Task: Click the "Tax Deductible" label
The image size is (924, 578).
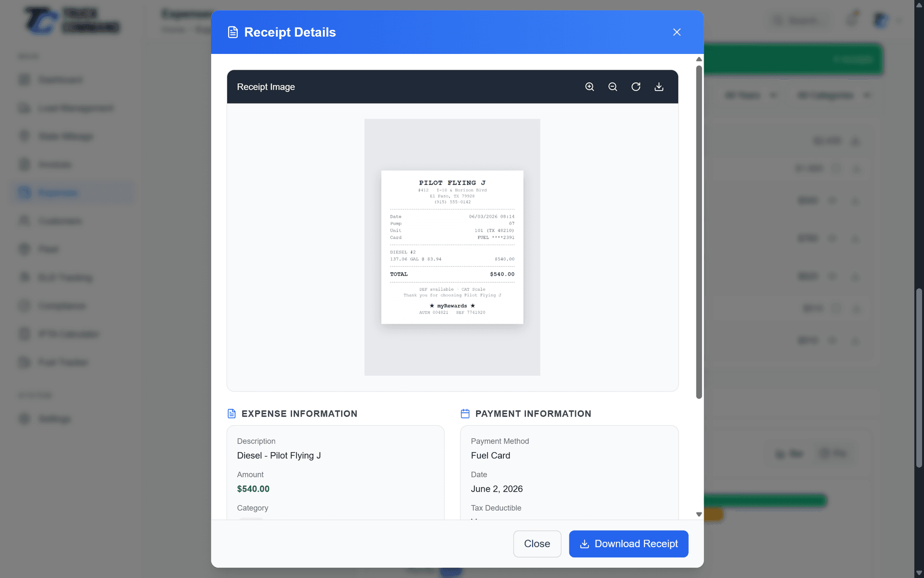Action: point(496,508)
